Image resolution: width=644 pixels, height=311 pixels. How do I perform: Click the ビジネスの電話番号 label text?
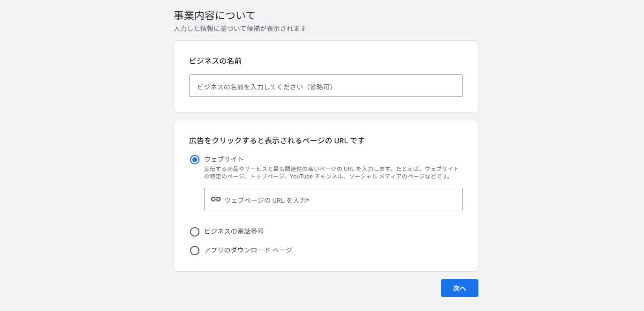point(234,231)
